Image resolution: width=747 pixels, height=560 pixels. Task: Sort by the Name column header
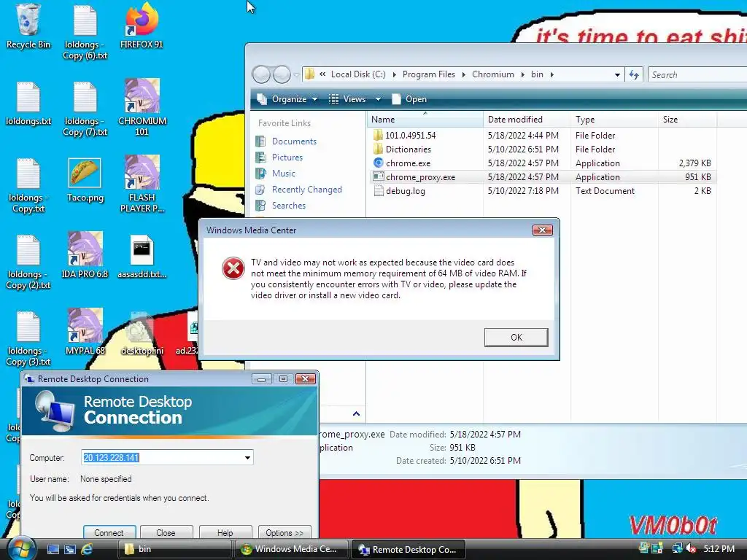(425, 120)
